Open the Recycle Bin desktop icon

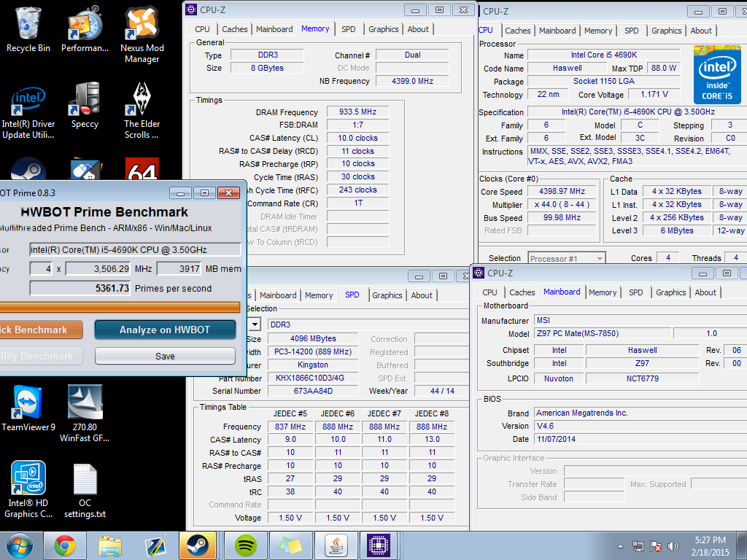click(28, 29)
